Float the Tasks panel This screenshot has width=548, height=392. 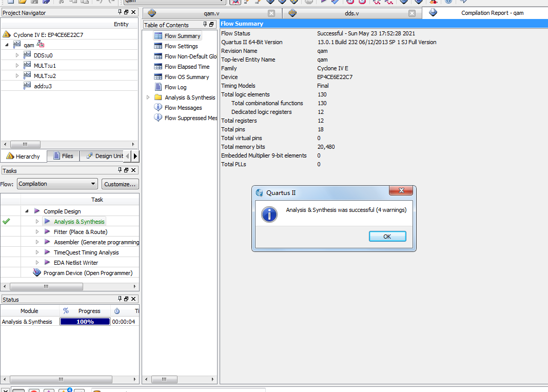(x=126, y=170)
